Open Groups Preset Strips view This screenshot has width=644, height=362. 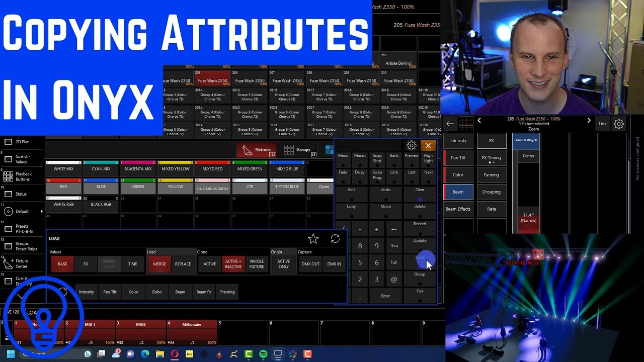click(x=23, y=246)
